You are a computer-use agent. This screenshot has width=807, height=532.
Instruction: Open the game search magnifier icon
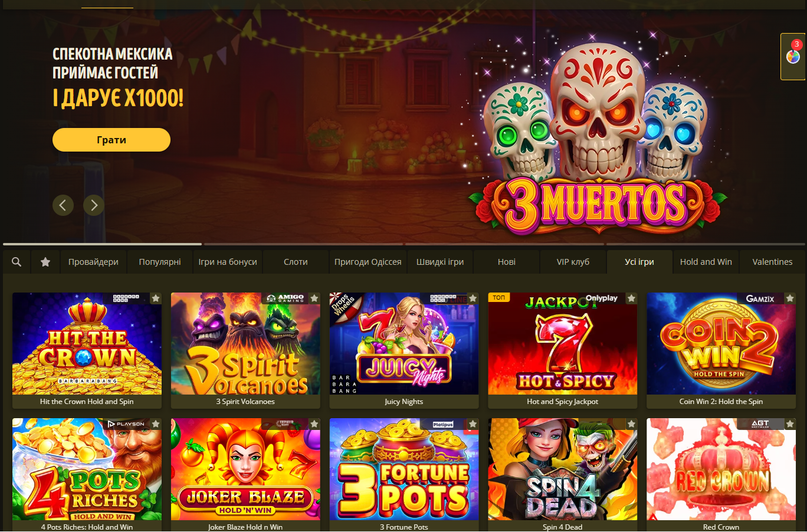[17, 262]
